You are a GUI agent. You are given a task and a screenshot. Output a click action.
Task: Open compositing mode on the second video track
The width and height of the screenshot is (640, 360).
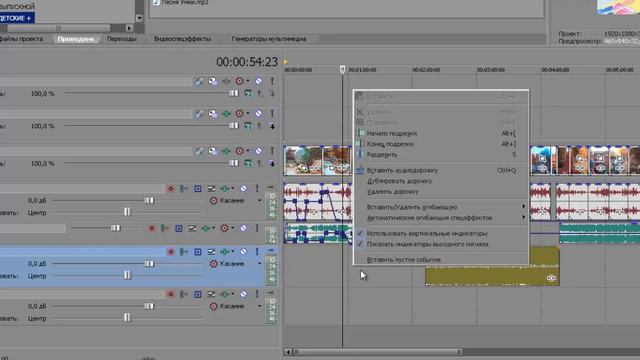click(248, 126)
